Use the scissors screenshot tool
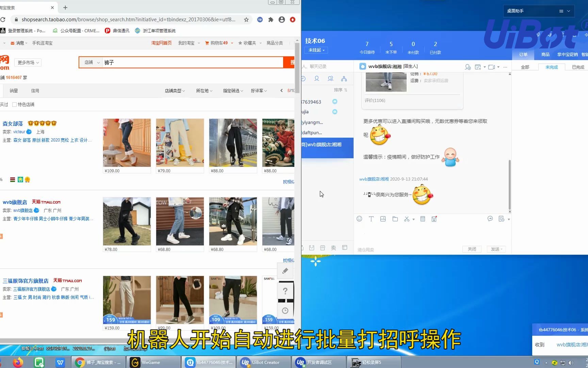Screen dimensions: 588x368 point(407,219)
